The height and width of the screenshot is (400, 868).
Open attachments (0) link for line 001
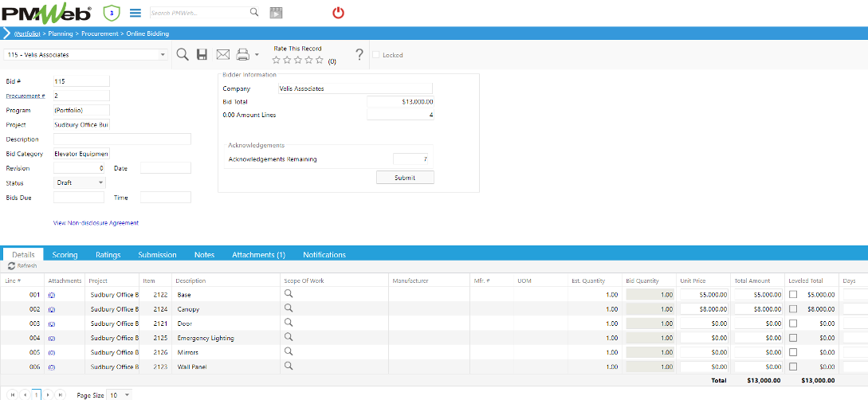pyautogui.click(x=52, y=295)
